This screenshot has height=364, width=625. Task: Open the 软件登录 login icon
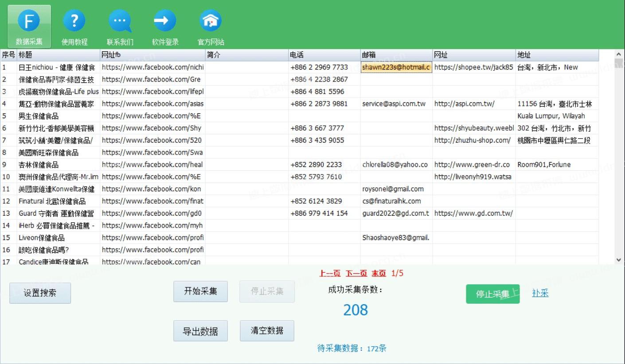pyautogui.click(x=165, y=27)
